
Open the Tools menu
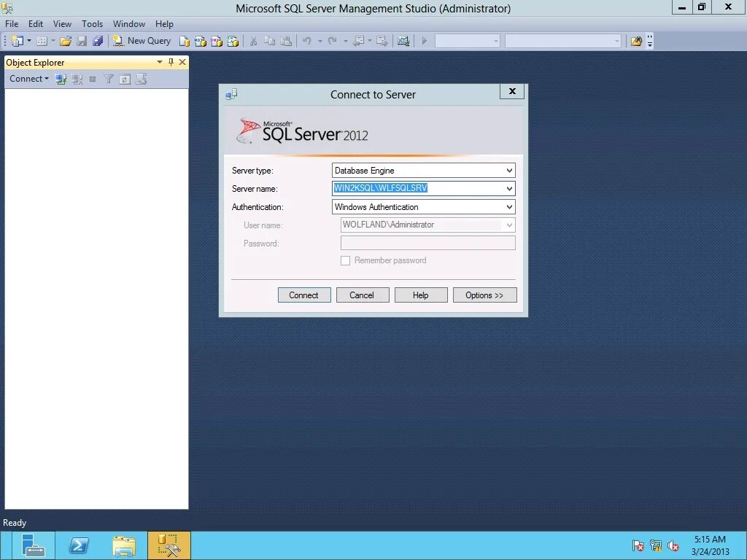coord(92,23)
